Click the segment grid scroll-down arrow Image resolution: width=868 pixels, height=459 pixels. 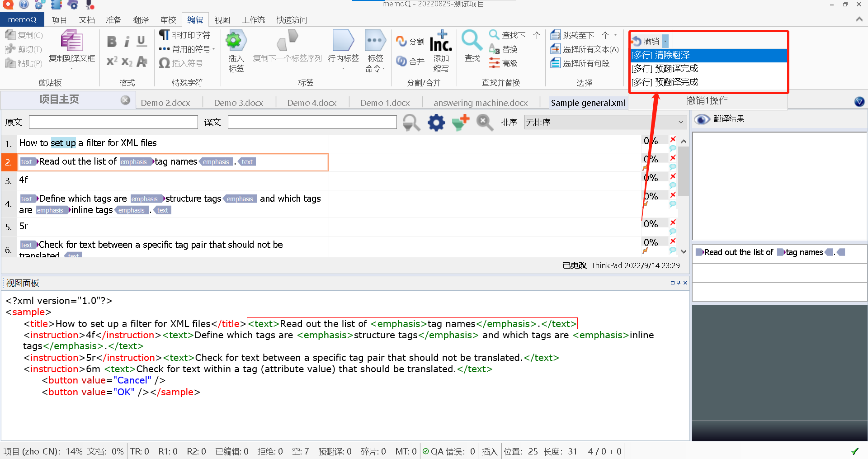684,252
